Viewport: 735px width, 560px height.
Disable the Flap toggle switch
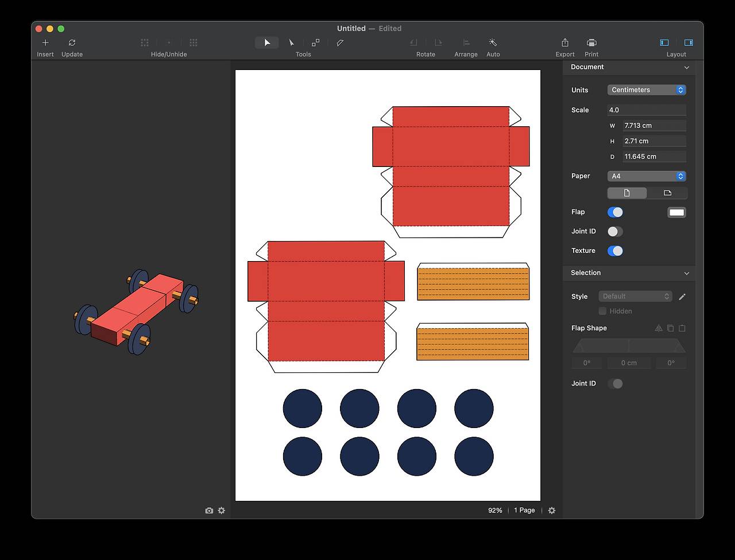(615, 212)
